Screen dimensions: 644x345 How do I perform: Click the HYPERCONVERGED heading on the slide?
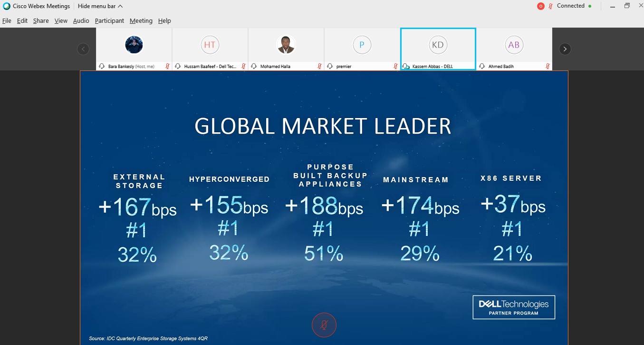point(230,179)
